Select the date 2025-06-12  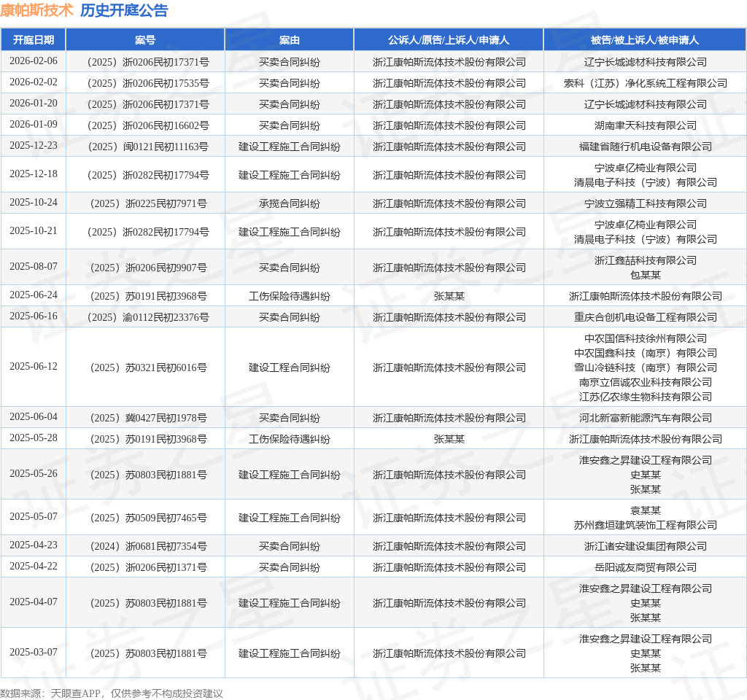[34, 367]
